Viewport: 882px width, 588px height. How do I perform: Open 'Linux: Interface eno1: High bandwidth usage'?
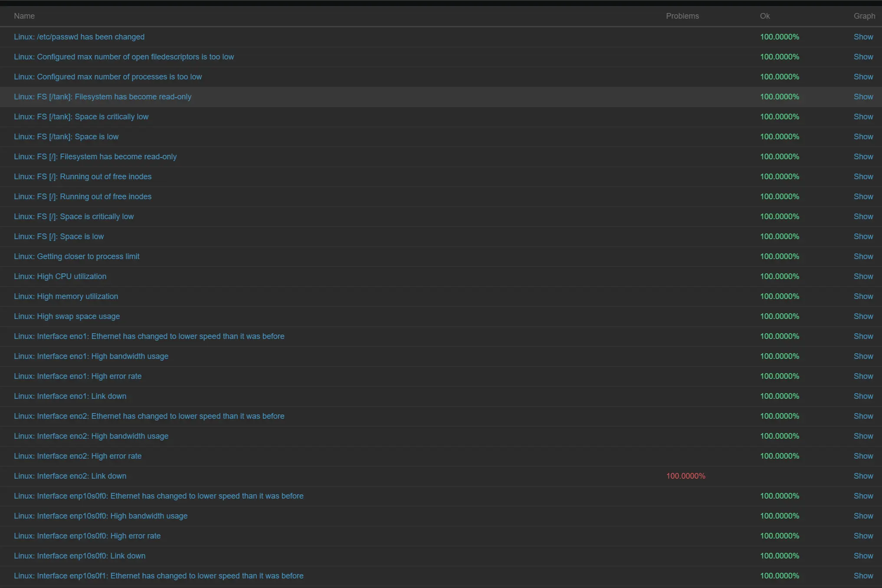pyautogui.click(x=91, y=356)
